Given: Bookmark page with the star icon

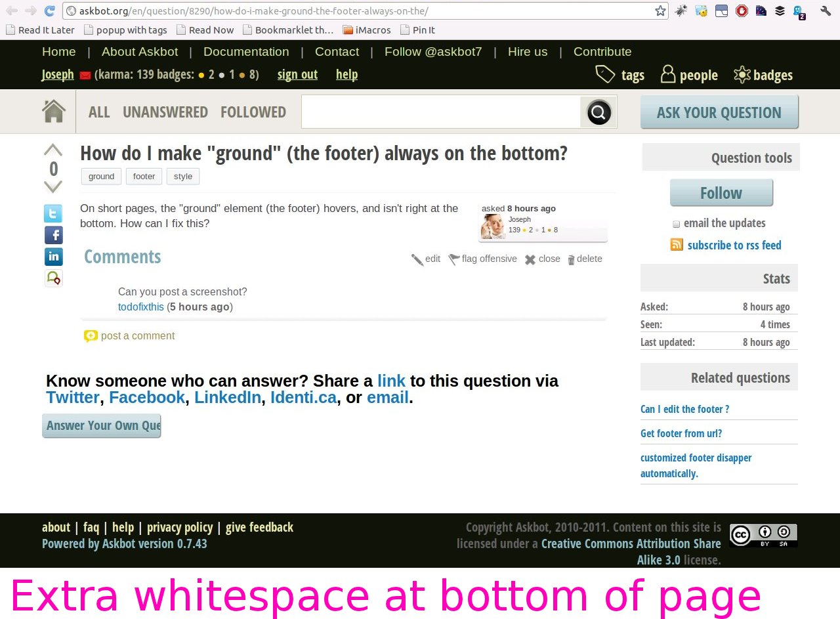Looking at the screenshot, I should coord(660,11).
